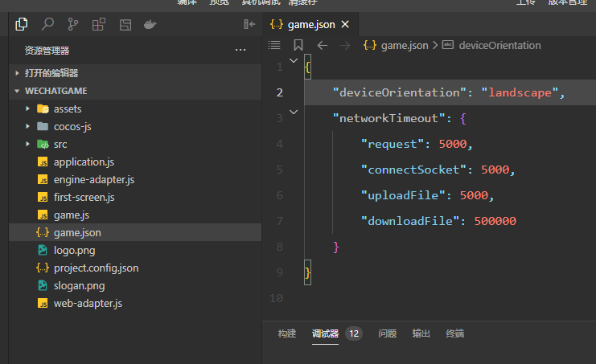
Task: Switch to the 输出 panel tab
Action: coord(421,333)
